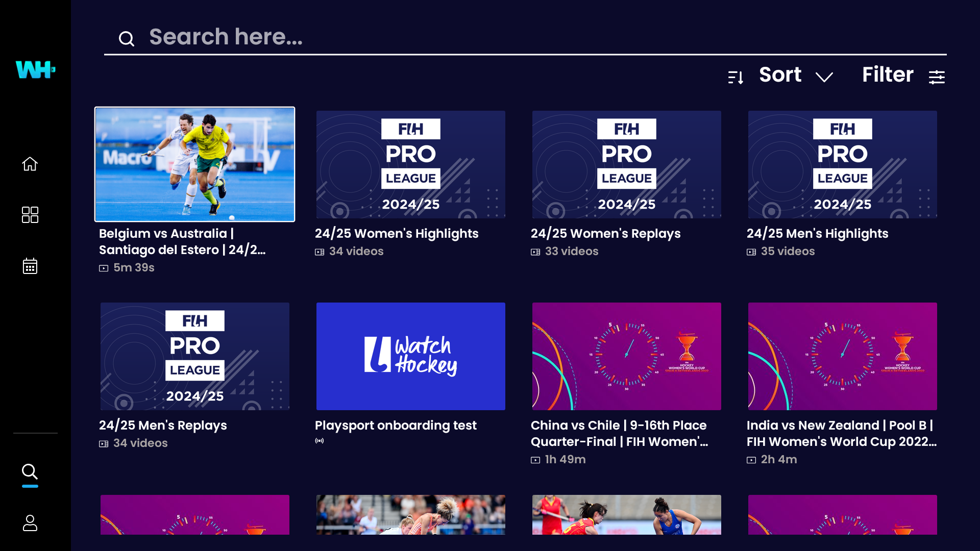Click the sort order arrow icon

pyautogui.click(x=736, y=77)
